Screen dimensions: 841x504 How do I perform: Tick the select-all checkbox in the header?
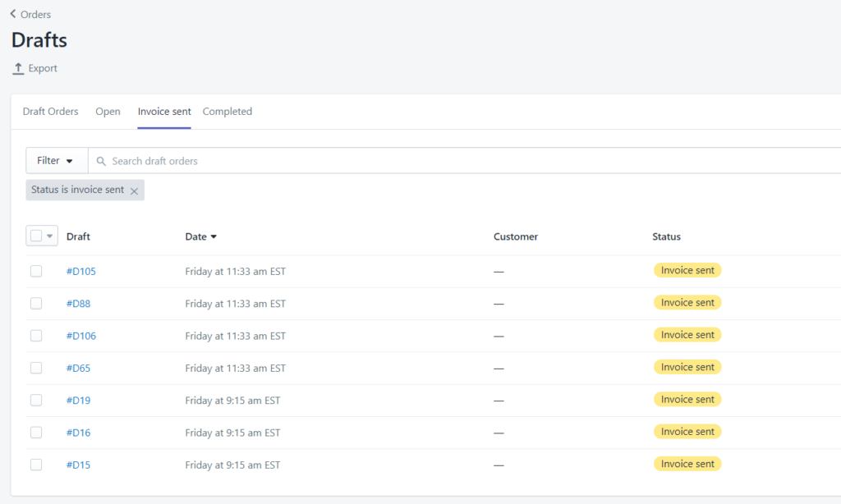tap(36, 236)
